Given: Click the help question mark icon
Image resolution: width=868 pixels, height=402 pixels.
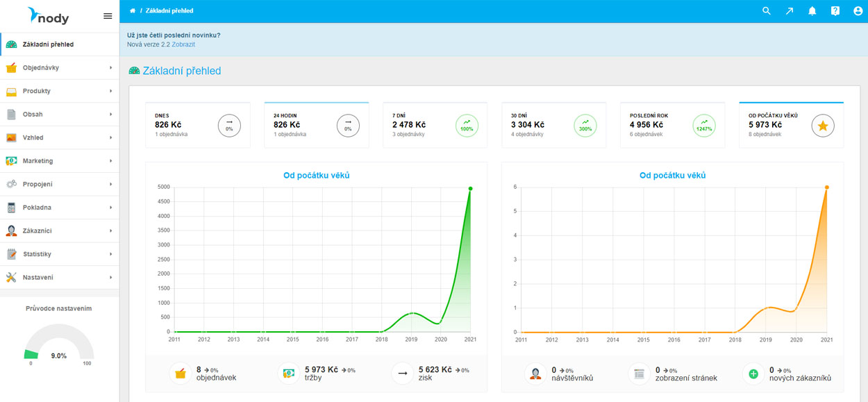Looking at the screenshot, I should (x=835, y=11).
